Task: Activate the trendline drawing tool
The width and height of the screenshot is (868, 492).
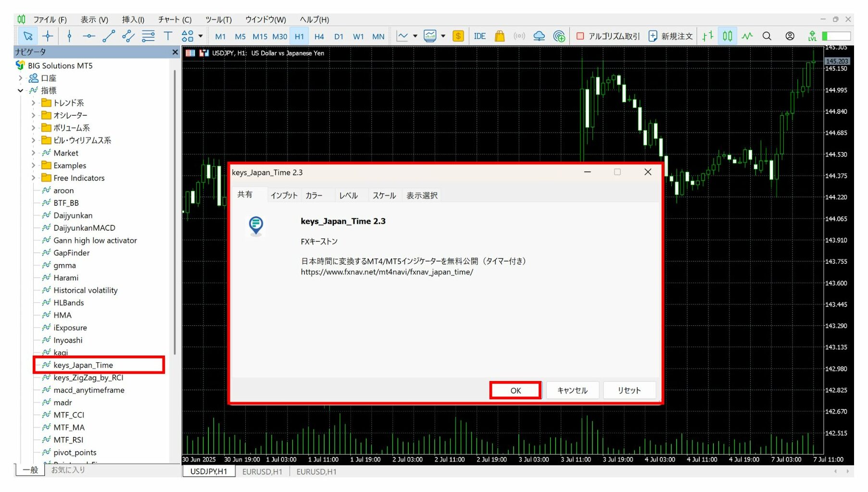Action: point(108,36)
